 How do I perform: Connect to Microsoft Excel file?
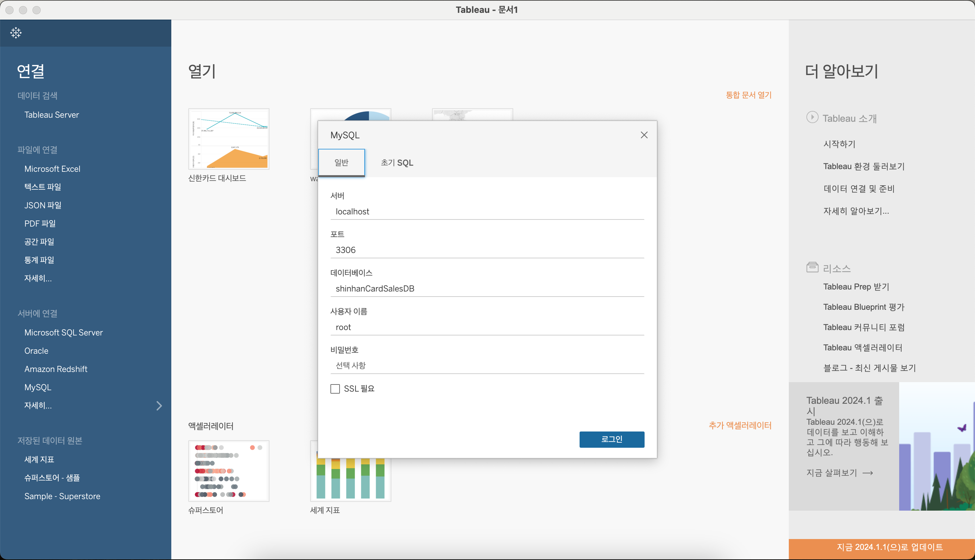52,169
